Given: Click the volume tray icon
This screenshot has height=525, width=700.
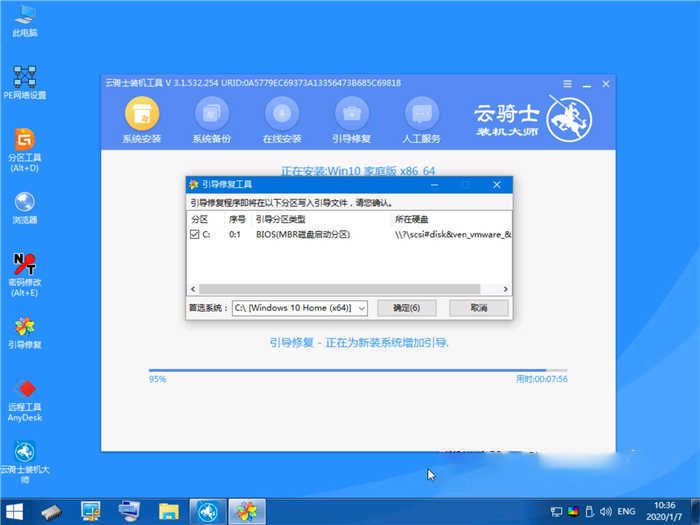Looking at the screenshot, I should [x=605, y=512].
